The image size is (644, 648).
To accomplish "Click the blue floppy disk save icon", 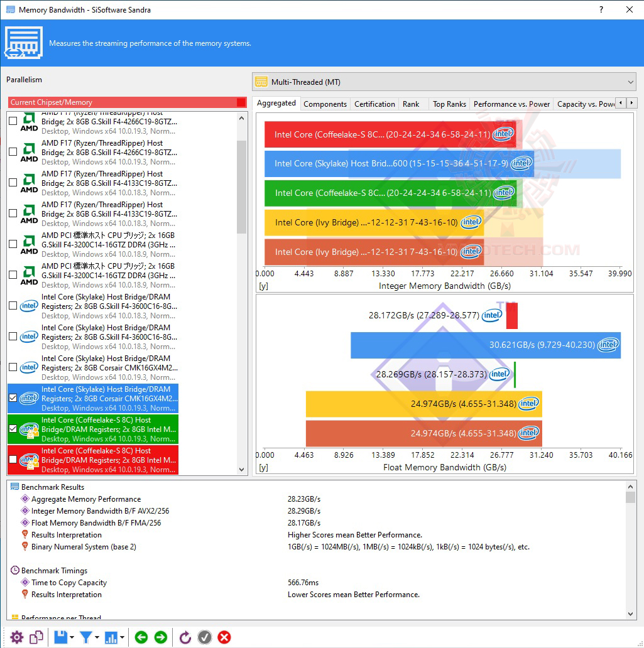I will [61, 637].
